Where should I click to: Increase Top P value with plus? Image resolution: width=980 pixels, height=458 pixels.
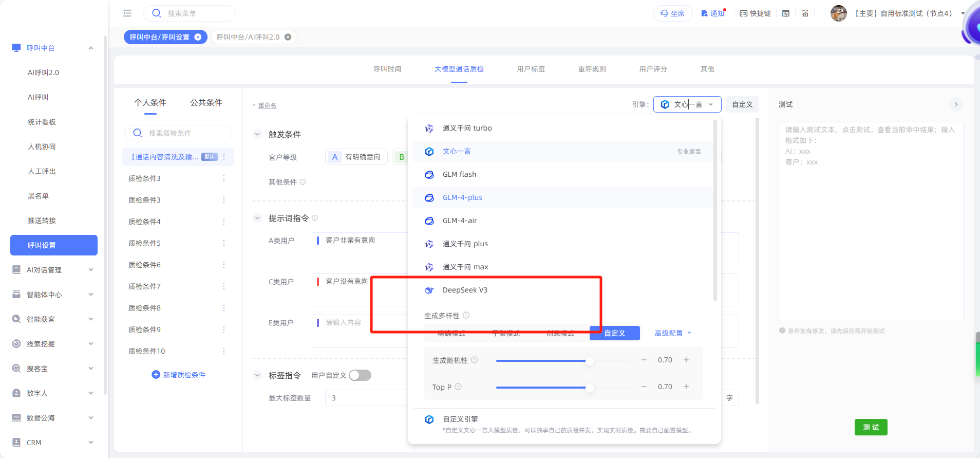click(686, 387)
